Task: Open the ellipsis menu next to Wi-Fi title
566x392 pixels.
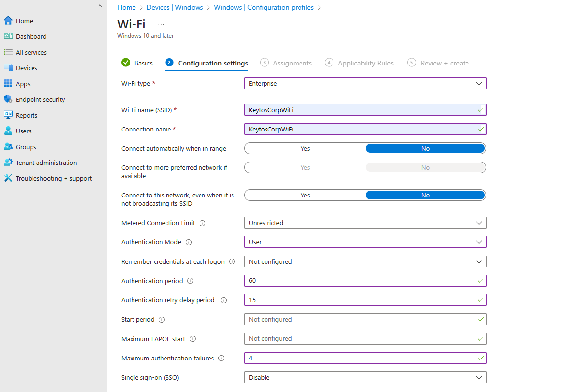Action: coord(161,24)
